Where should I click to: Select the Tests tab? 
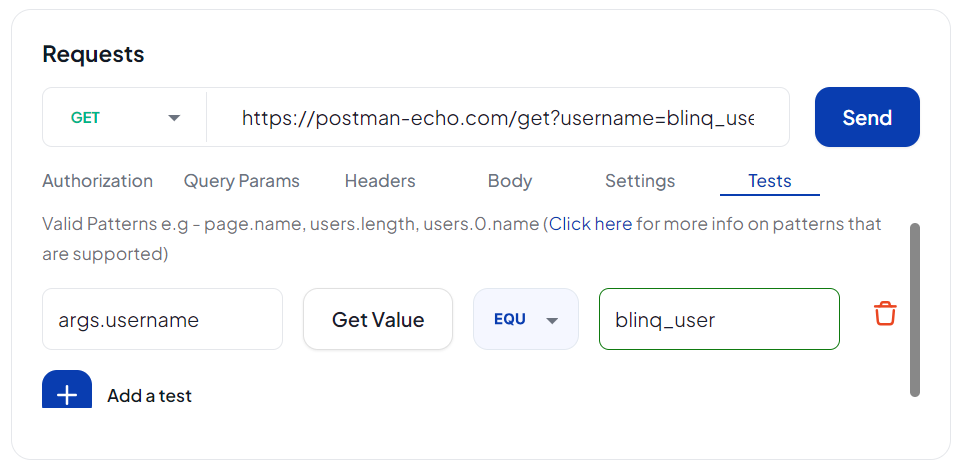point(770,181)
